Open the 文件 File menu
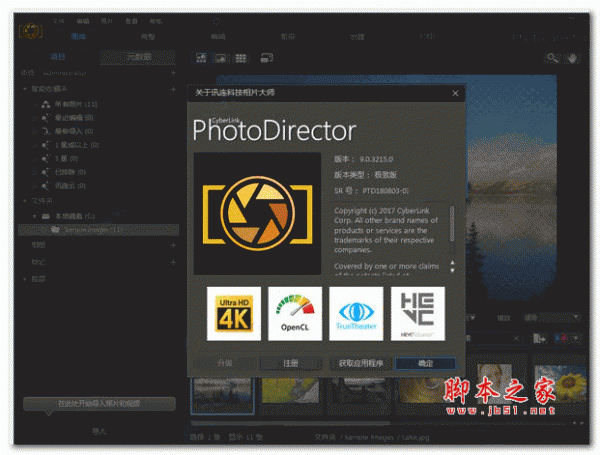 point(59,21)
